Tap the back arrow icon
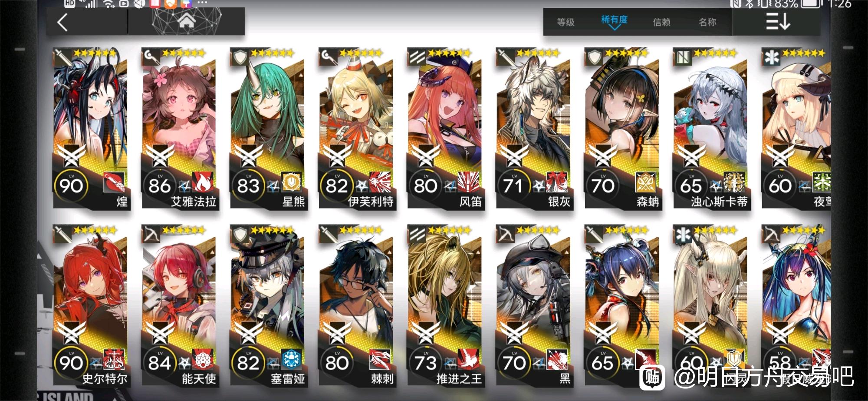868x401 pixels. (x=62, y=22)
